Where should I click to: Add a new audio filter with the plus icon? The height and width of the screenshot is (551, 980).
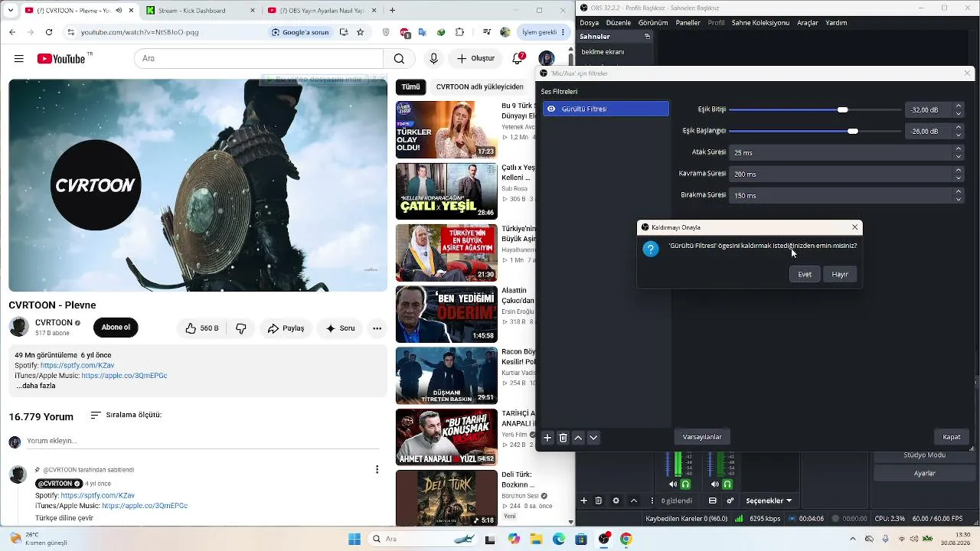point(547,438)
